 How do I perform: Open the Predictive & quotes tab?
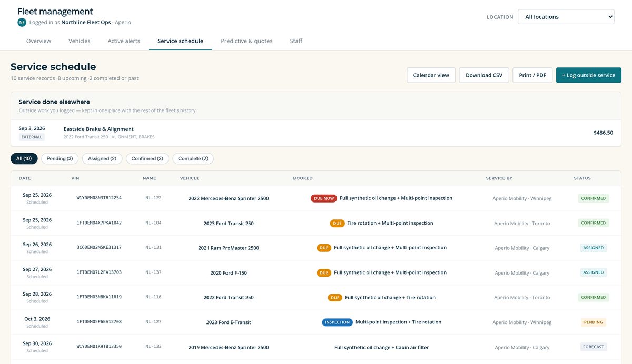point(246,41)
